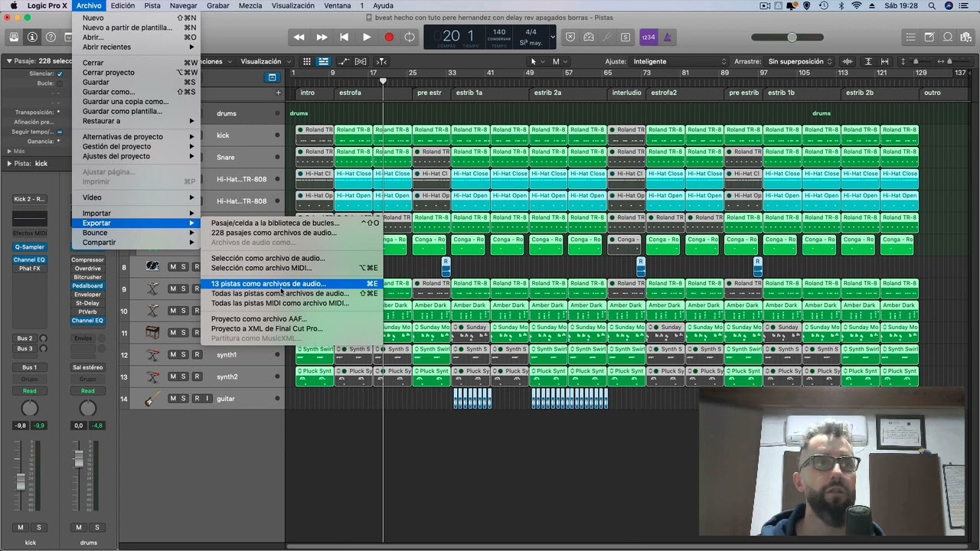The height and width of the screenshot is (551, 980).
Task: Open the Loop Browser icon
Action: pos(948,37)
